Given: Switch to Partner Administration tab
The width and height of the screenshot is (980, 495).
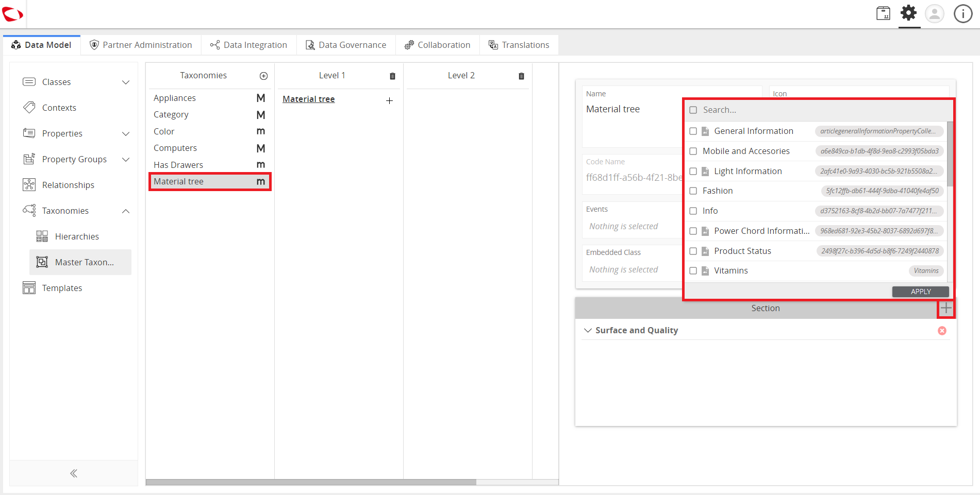Looking at the screenshot, I should click(141, 45).
